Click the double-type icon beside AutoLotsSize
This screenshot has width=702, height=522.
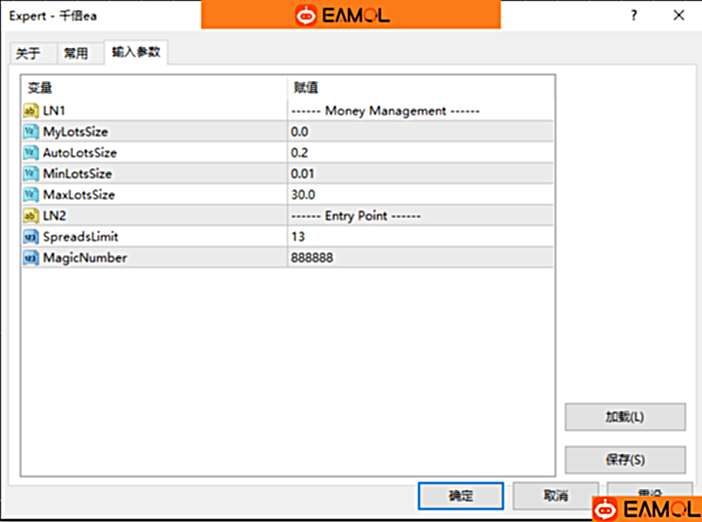pos(31,152)
